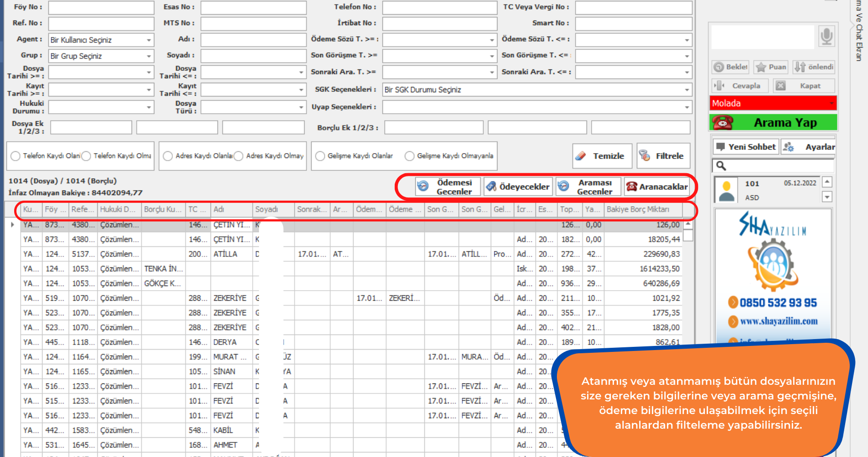Sort by Bakiye Borç Miktarı column header
The width and height of the screenshot is (868, 457).
click(642, 209)
